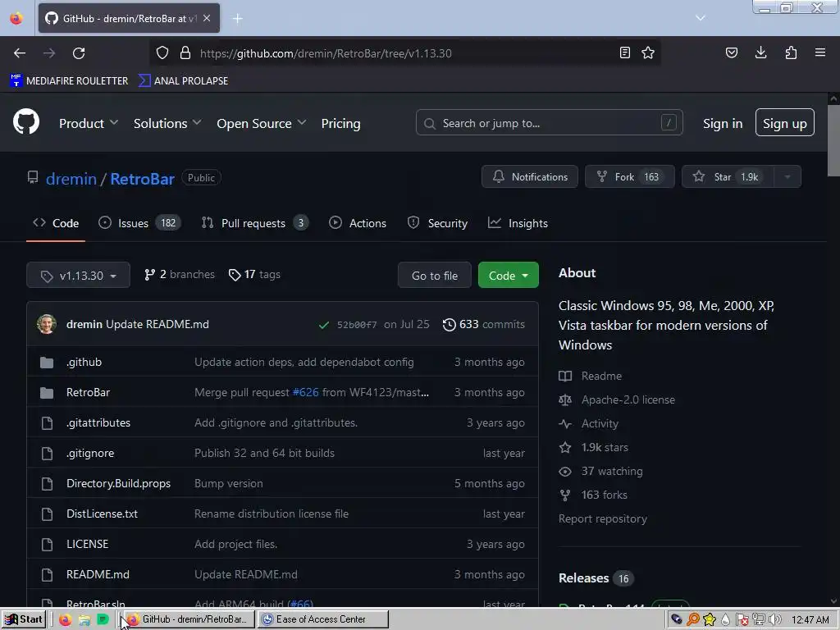The width and height of the screenshot is (840, 630).
Task: Open the MEDIAFIRE ROULETTER bookmark
Action: (x=69, y=80)
